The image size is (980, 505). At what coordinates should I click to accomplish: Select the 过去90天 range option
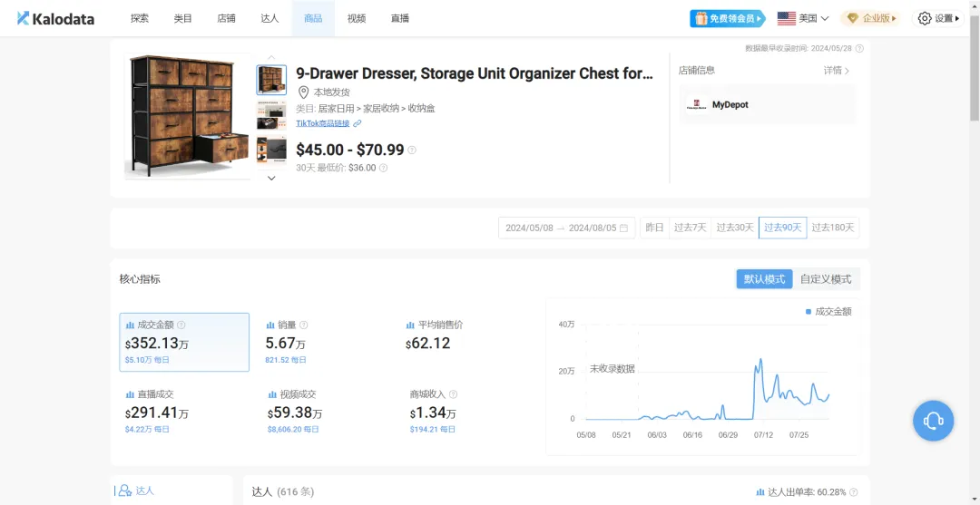click(782, 228)
